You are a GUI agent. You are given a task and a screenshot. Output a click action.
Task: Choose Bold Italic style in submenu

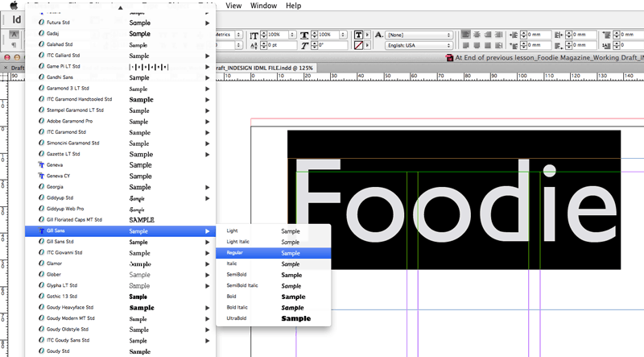pos(273,307)
